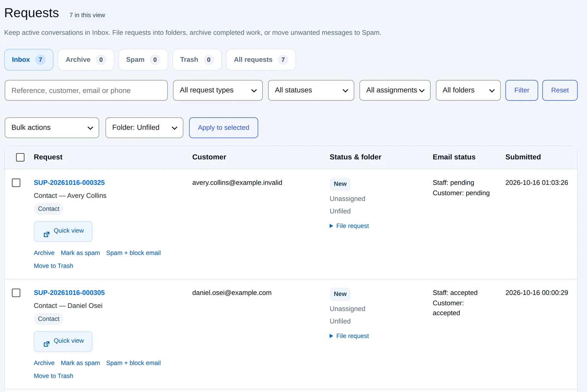Tick the select-all checkbox in the table header
Viewport: 587px width, 392px height.
tap(20, 157)
